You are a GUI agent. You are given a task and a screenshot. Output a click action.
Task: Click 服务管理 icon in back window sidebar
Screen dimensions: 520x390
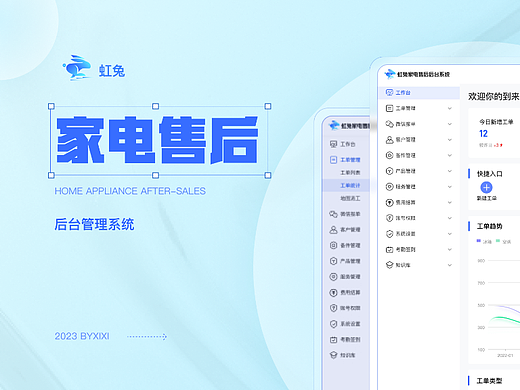click(x=333, y=277)
